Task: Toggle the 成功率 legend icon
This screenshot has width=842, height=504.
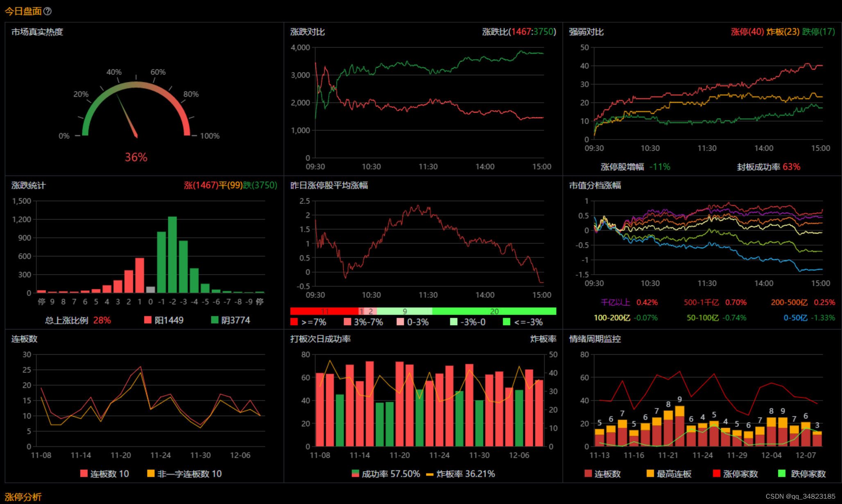Action: point(355,474)
